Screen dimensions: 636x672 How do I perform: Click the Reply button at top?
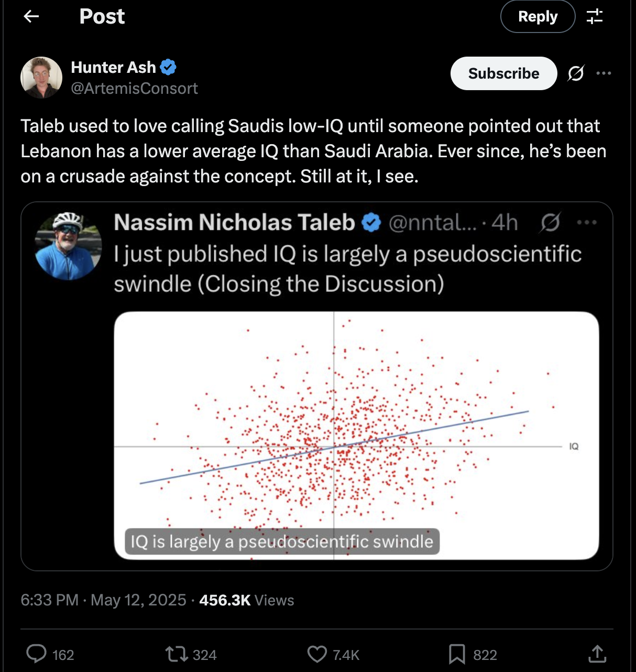538,17
